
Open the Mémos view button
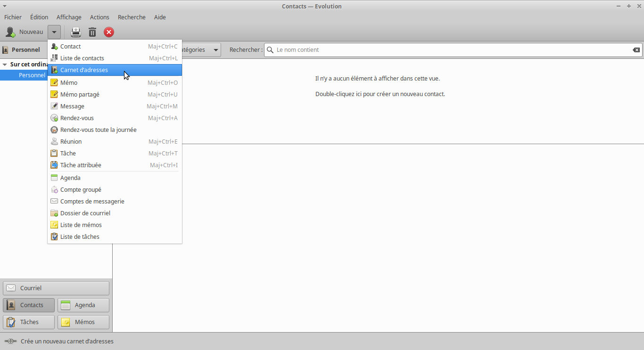pos(83,322)
